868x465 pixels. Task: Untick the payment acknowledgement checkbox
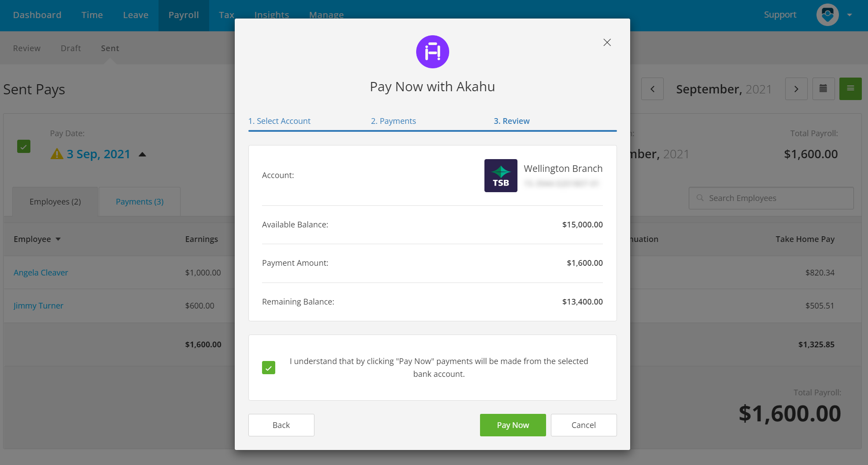coord(269,368)
